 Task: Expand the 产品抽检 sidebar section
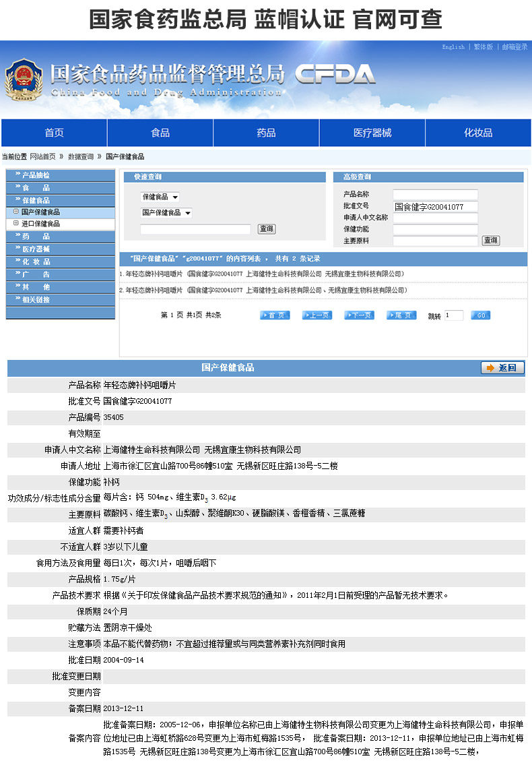coord(61,175)
